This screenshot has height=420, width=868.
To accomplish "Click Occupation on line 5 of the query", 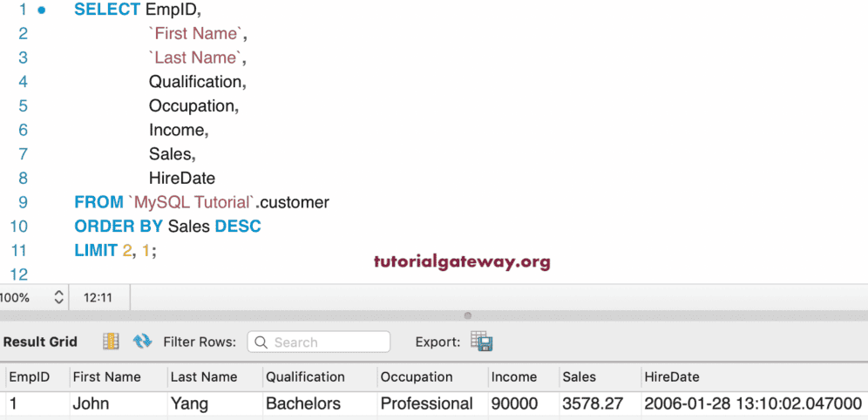I will pos(193,105).
